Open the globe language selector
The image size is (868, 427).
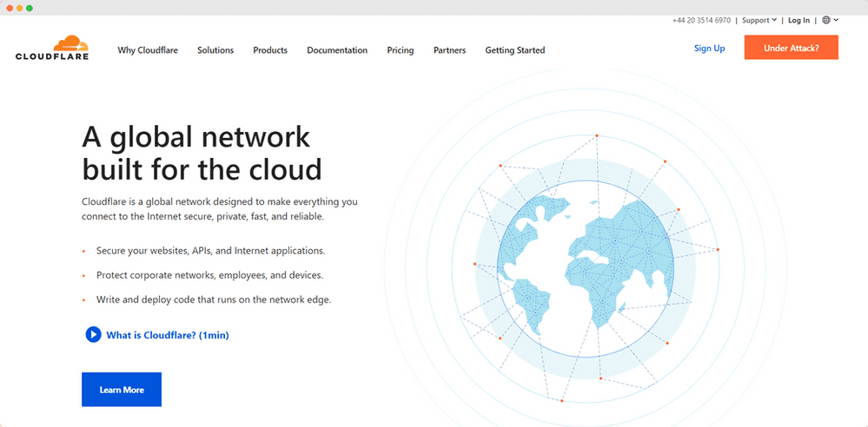[x=826, y=20]
